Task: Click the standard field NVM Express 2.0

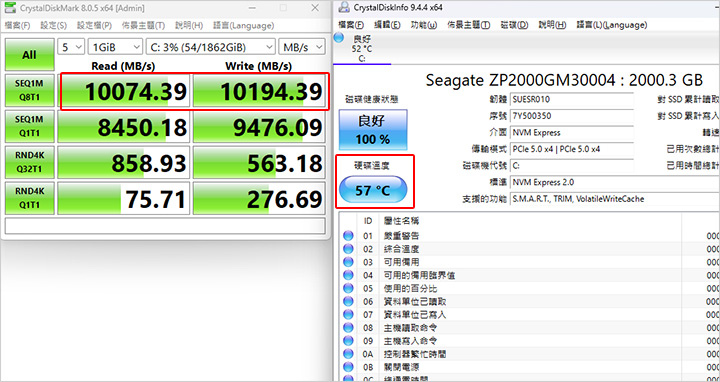Action: [615, 182]
